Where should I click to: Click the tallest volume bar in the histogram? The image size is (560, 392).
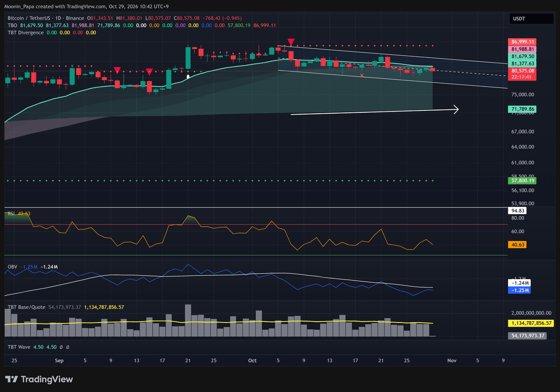[188, 321]
